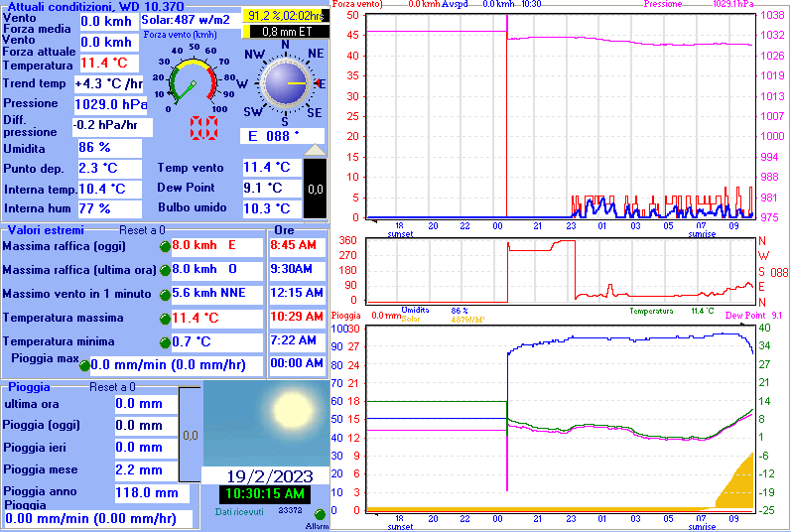Click the 19/2/2023 date display
The width and height of the screenshot is (791, 532).
tap(265, 475)
